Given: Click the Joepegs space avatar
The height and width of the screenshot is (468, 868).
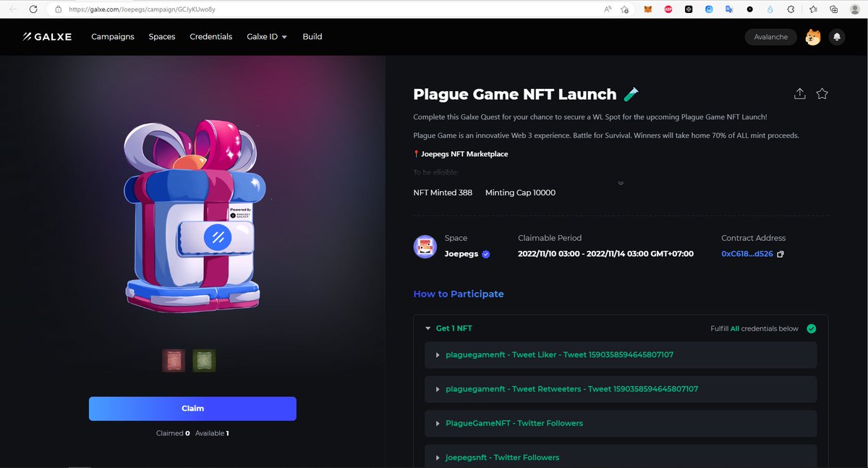Looking at the screenshot, I should (425, 247).
